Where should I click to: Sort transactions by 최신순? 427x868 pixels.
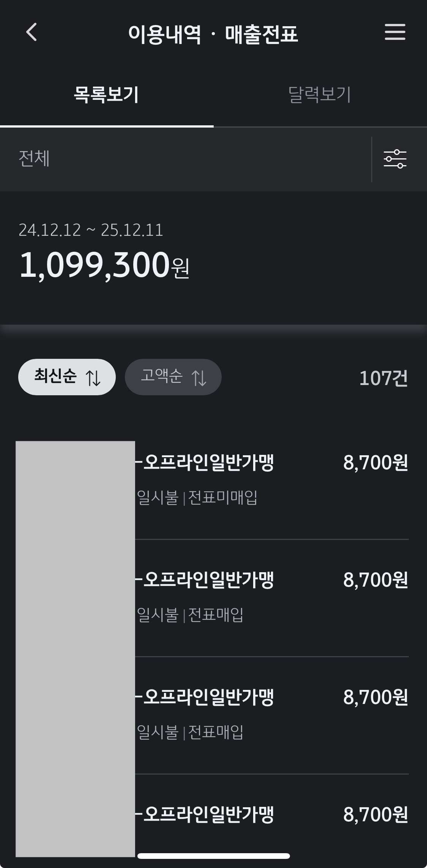pyautogui.click(x=56, y=377)
